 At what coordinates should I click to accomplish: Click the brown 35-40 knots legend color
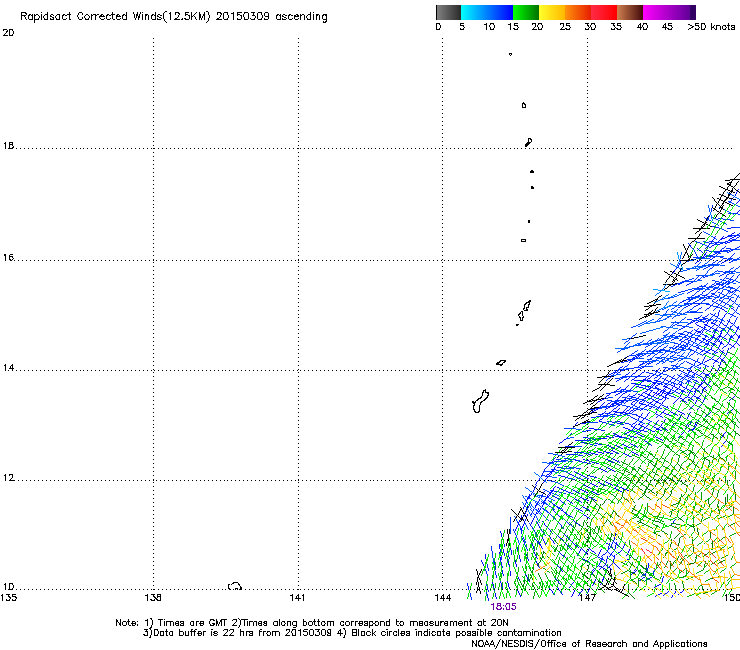[630, 12]
